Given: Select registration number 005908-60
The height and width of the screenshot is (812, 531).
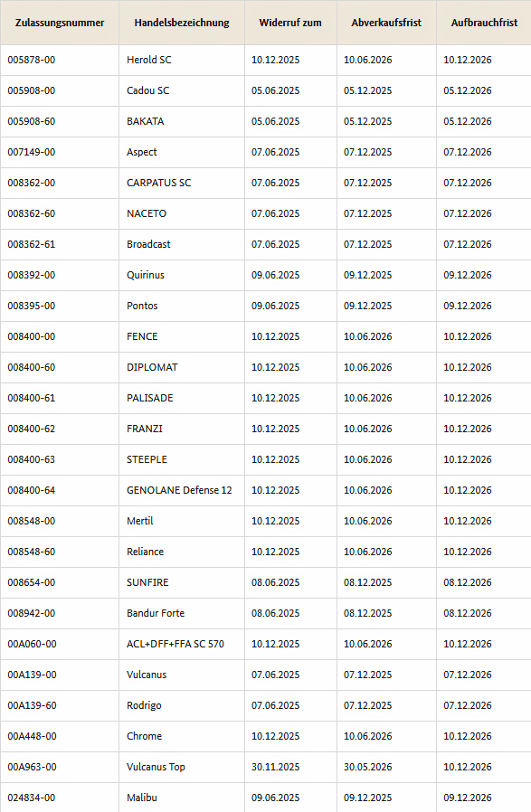Looking at the screenshot, I should [31, 122].
